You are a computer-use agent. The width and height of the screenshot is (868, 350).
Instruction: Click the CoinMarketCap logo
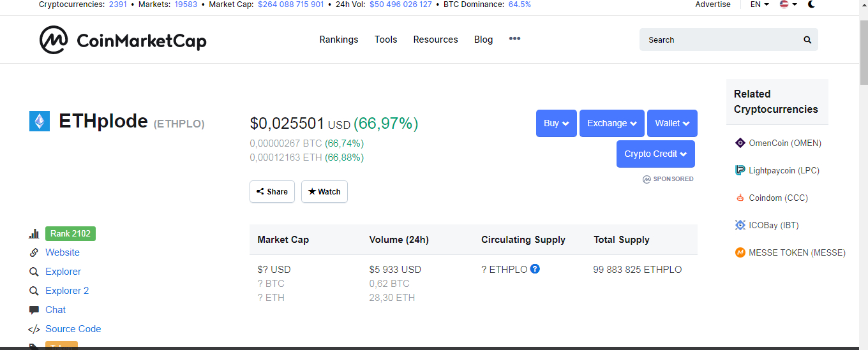click(123, 40)
